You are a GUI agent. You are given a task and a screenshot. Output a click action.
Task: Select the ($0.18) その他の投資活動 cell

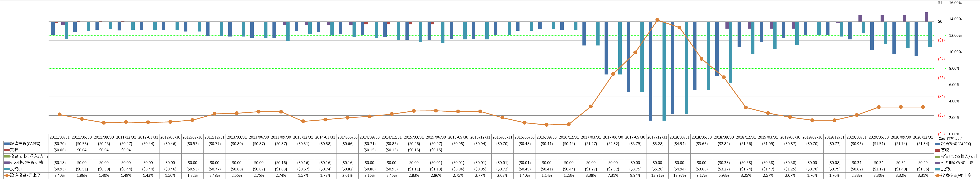(x=59, y=163)
